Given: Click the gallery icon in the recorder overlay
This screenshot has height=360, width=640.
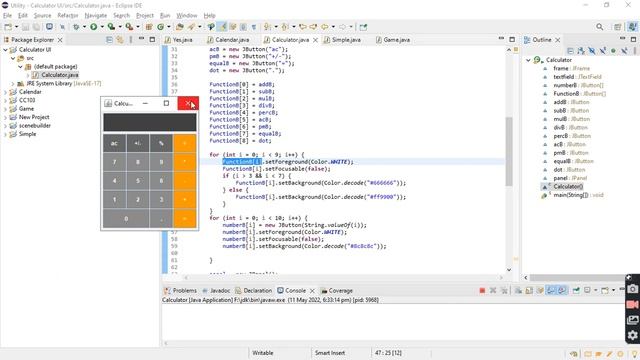Looking at the screenshot, I should [633, 320].
